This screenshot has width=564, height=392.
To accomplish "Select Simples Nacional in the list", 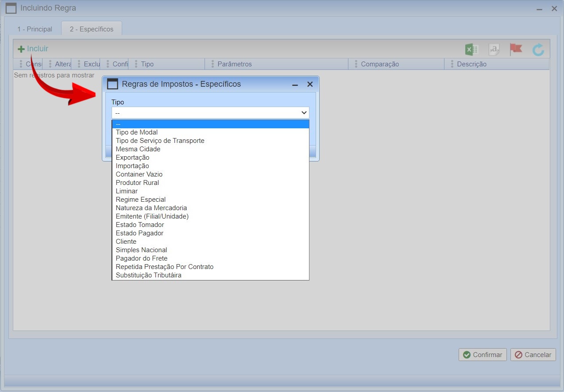I will 141,250.
